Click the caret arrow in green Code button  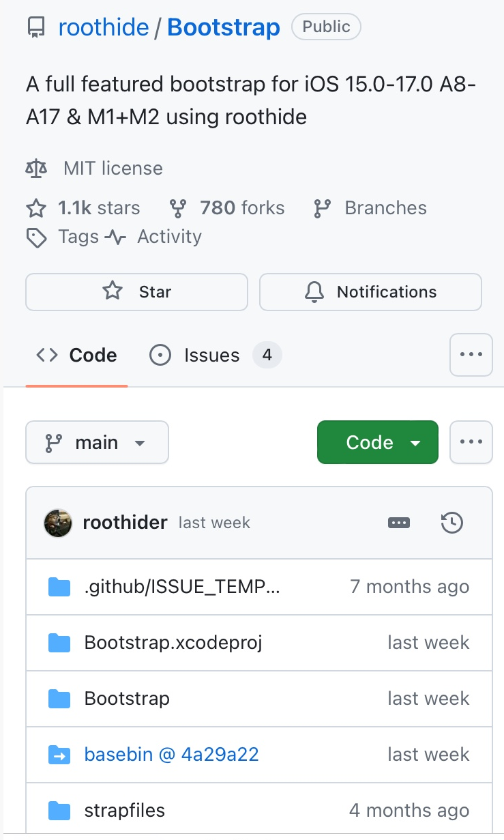tap(415, 444)
